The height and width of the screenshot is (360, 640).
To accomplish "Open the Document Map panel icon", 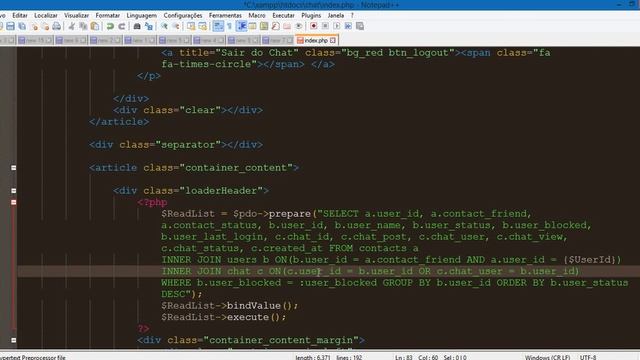I will pos(264,26).
